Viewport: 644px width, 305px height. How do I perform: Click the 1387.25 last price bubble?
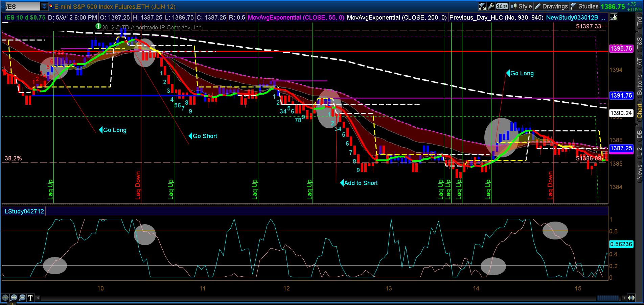[x=621, y=148]
